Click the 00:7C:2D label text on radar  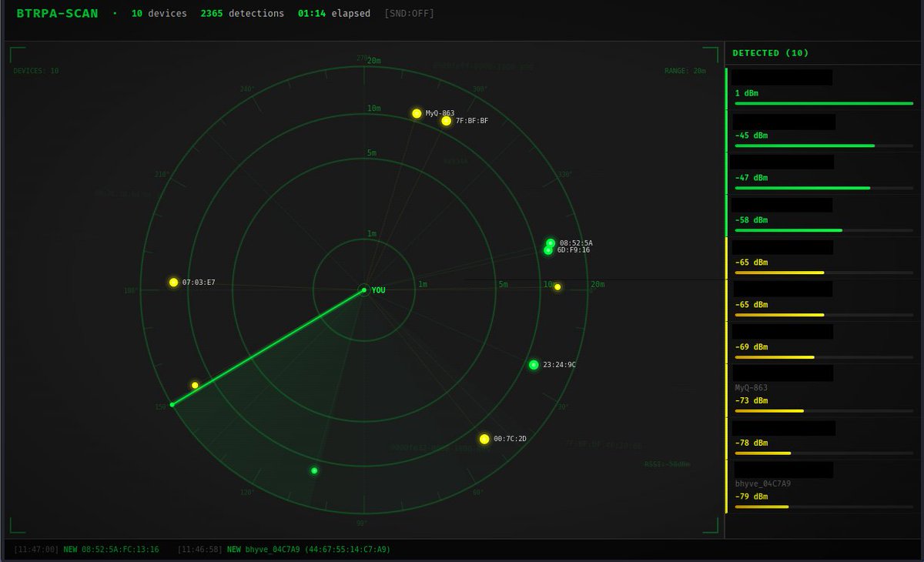pos(510,439)
